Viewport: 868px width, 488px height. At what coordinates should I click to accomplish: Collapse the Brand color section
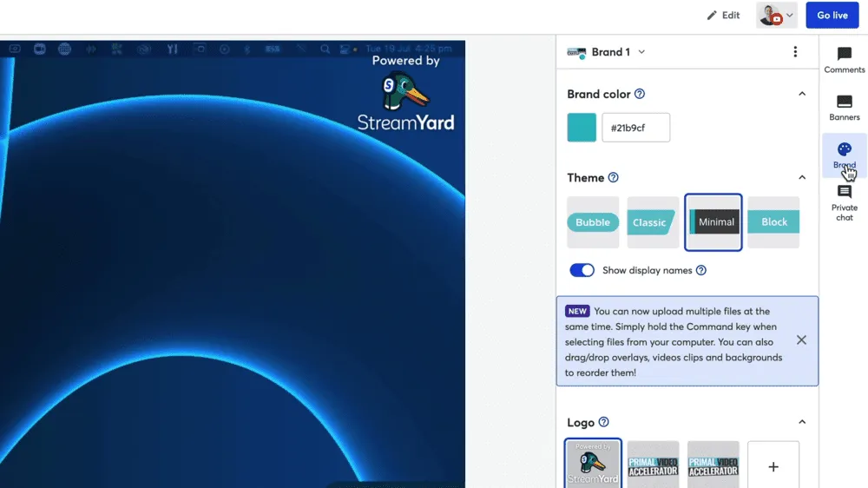[x=802, y=94]
